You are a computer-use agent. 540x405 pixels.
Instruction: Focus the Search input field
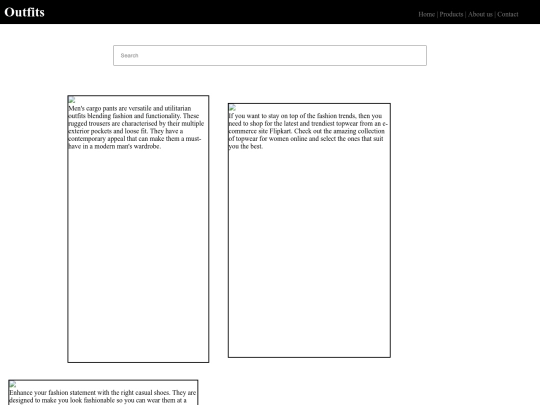pos(270,55)
